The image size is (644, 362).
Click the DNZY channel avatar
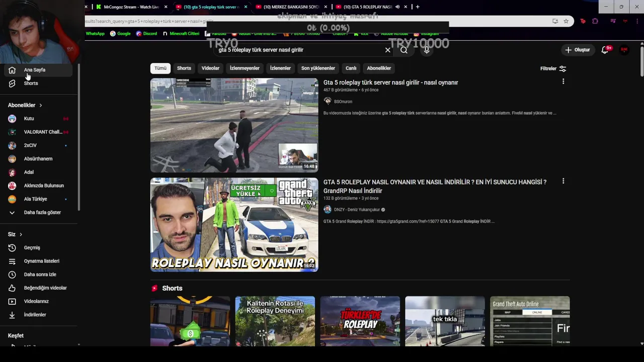[328, 209]
